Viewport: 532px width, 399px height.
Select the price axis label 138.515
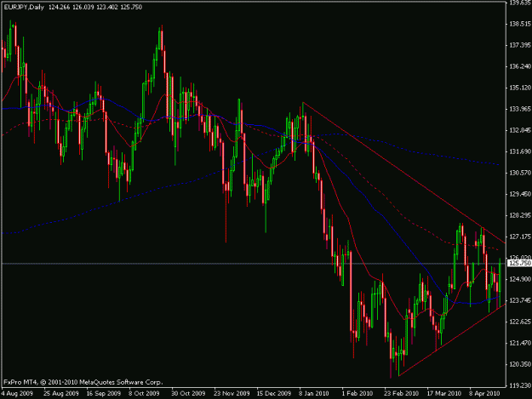coord(520,24)
